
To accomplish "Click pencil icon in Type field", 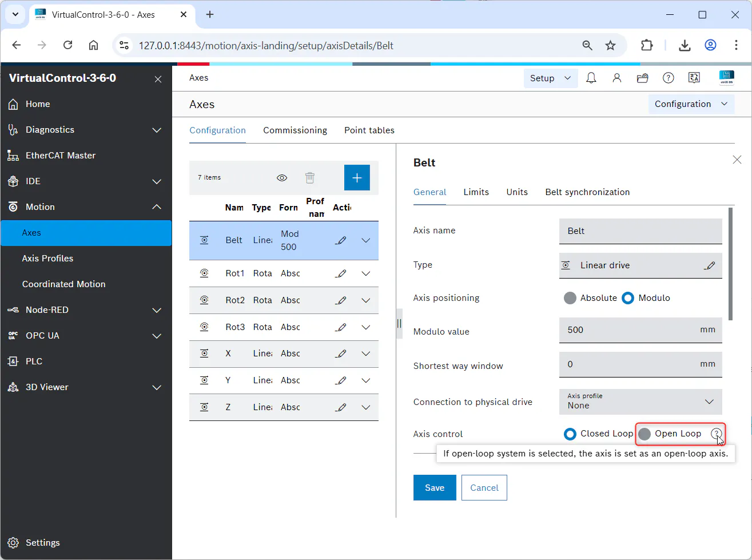I will 710,265.
